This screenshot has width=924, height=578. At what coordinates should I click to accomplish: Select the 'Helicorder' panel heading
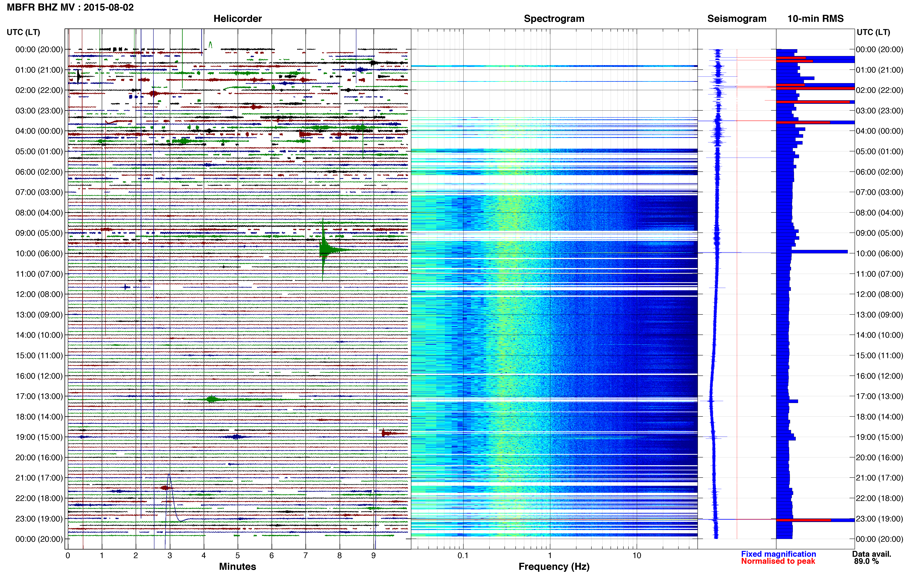click(238, 18)
